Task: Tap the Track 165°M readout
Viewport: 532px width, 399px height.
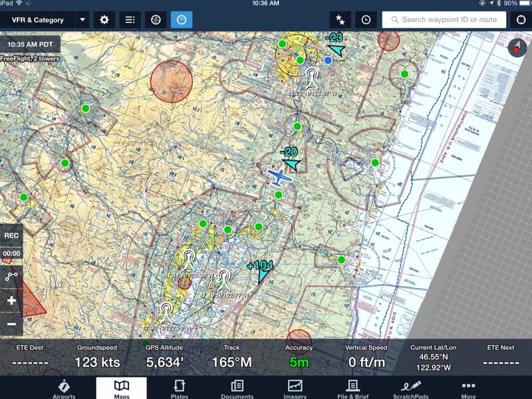Action: (x=231, y=357)
